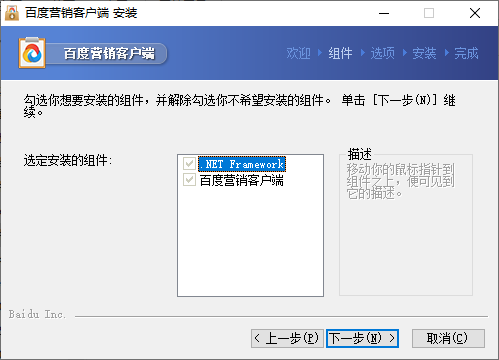
Task: Toggle the .NET Framework component checkbox
Action: point(189,164)
